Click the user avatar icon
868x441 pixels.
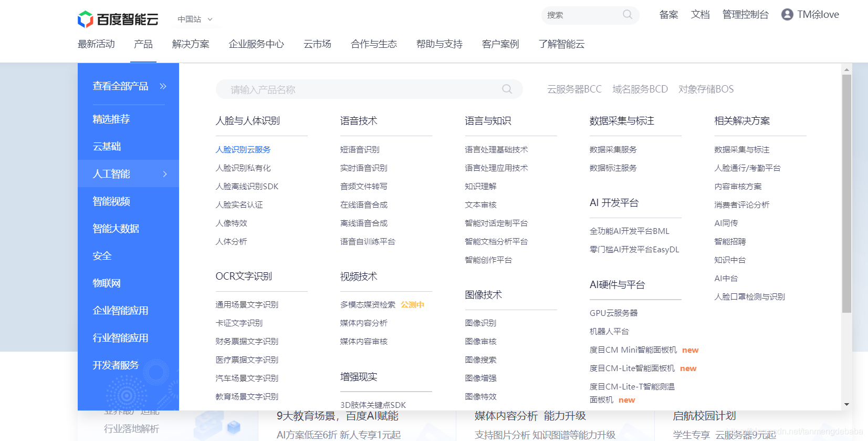click(x=787, y=15)
